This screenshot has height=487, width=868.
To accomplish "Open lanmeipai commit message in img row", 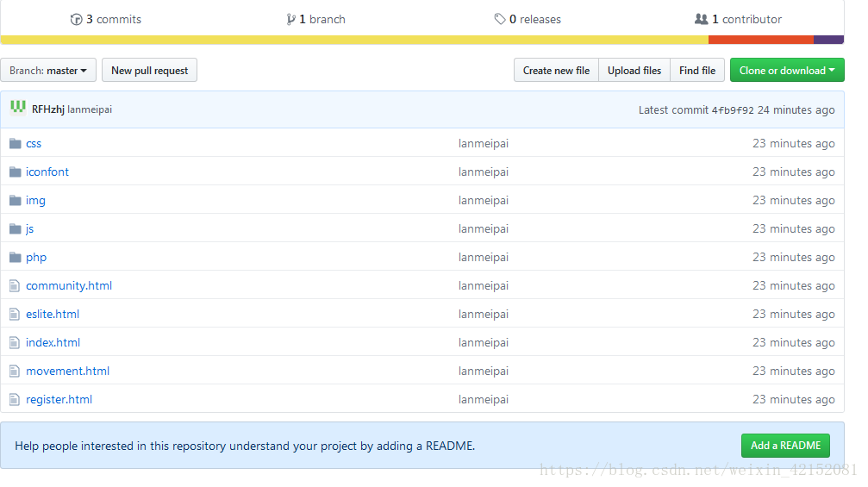I will [x=484, y=200].
